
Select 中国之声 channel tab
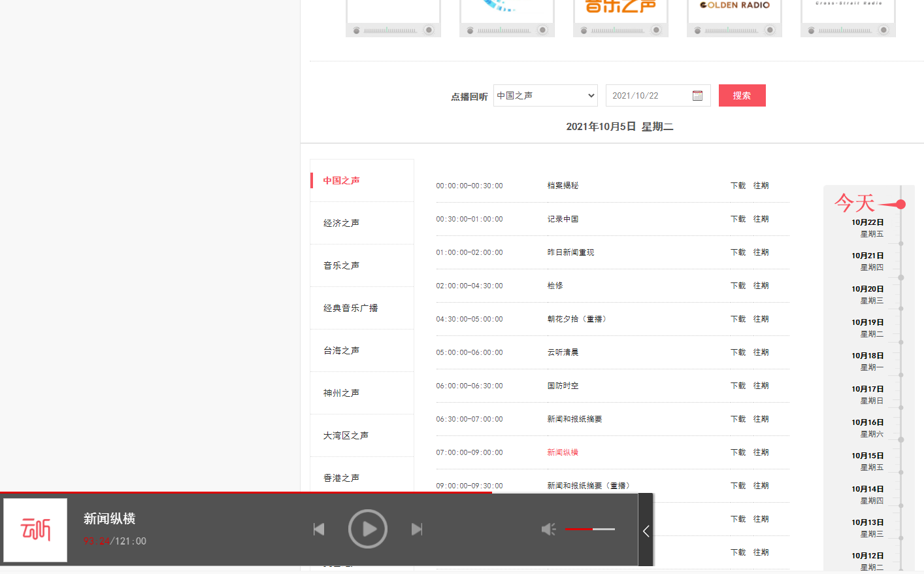tap(362, 180)
